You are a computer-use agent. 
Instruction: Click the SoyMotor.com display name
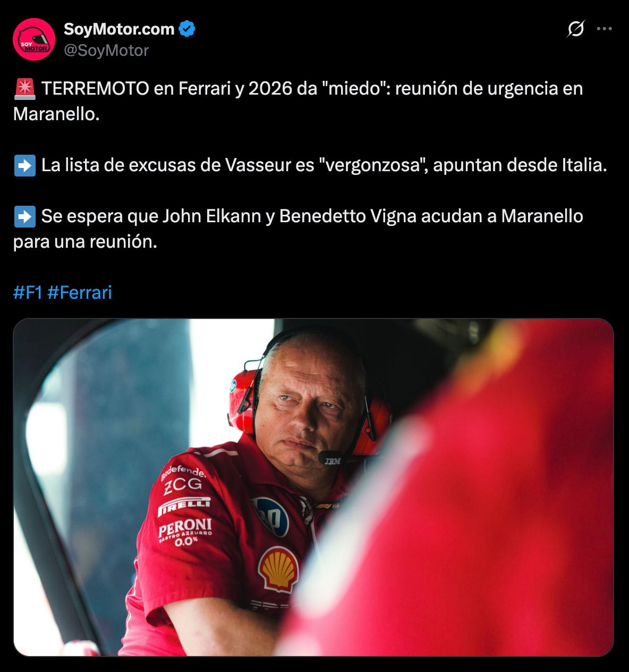coord(119,29)
